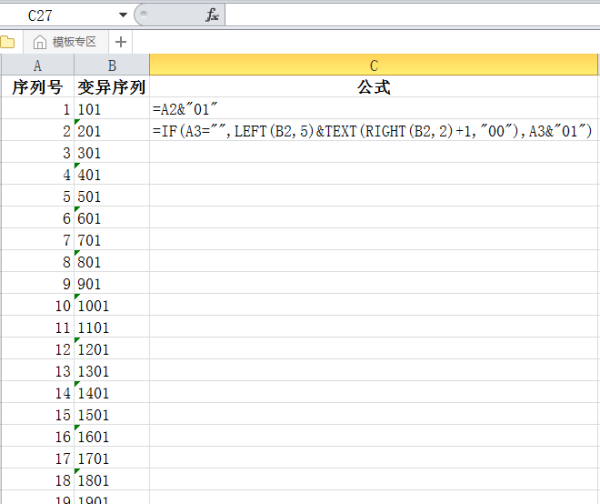Select the cell containing =A2&"01"
The width and height of the screenshot is (600, 504).
(373, 109)
